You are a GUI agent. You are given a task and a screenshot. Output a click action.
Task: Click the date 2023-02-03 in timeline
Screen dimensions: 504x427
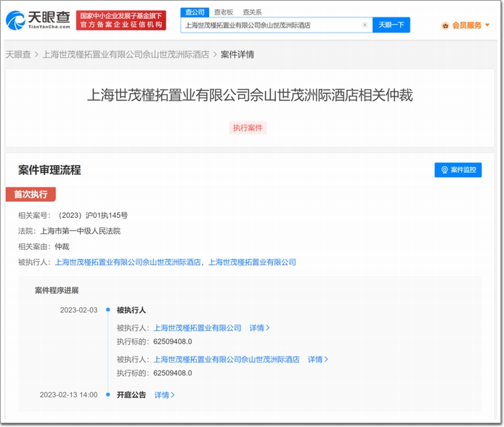[x=78, y=310]
